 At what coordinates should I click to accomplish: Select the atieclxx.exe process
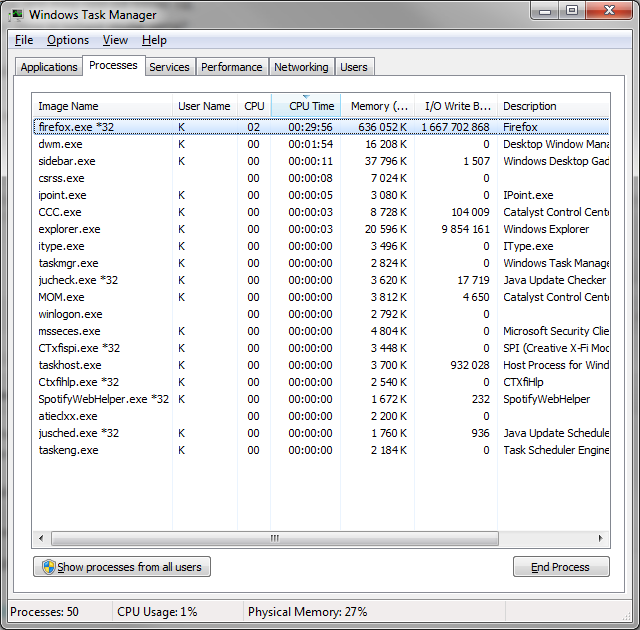coord(321,416)
